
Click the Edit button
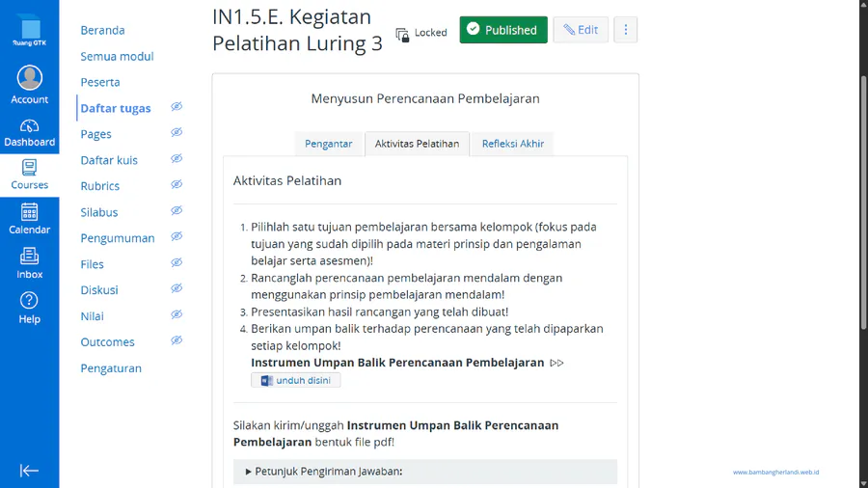(x=581, y=30)
